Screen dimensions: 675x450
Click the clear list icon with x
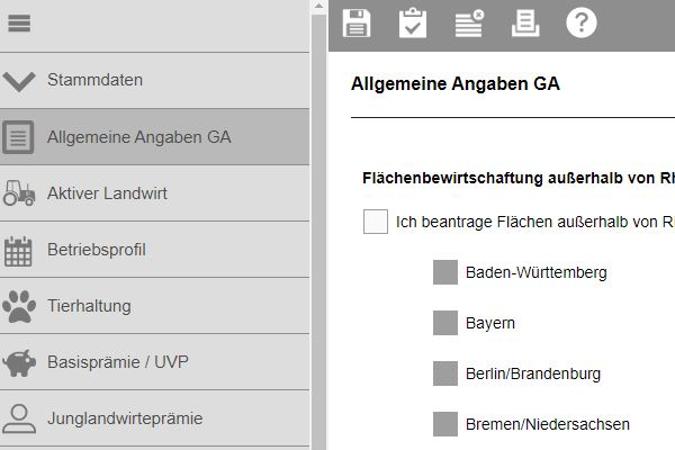(469, 23)
